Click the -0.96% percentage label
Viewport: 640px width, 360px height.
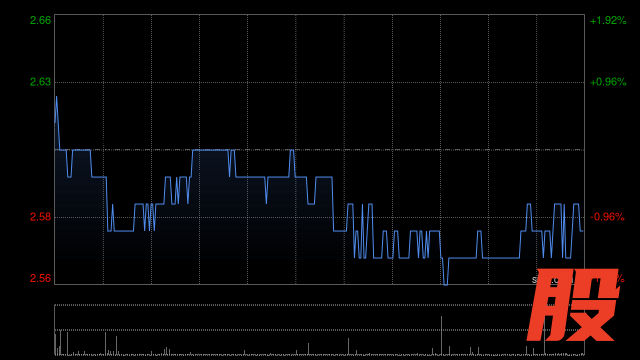607,217
